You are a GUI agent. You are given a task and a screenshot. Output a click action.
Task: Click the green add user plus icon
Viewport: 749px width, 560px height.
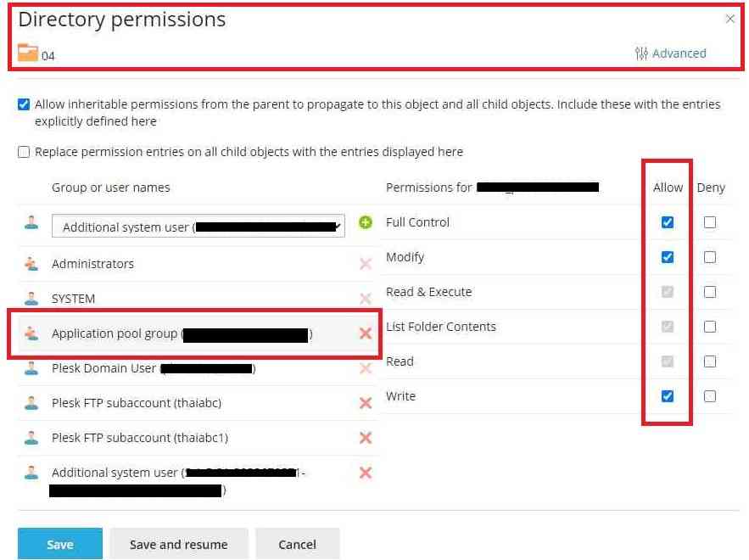pos(366,222)
